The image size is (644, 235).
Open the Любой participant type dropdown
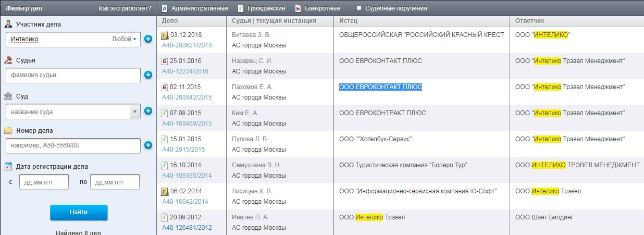125,39
